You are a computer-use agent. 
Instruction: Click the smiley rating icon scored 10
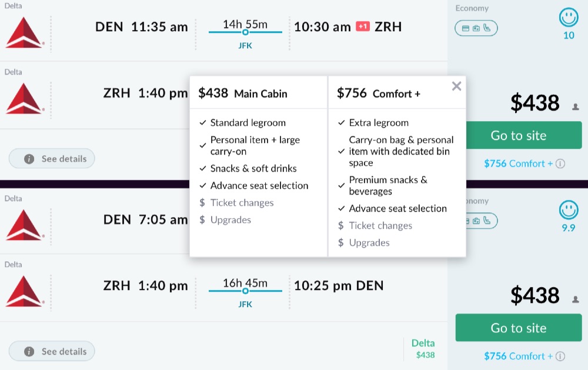pyautogui.click(x=568, y=18)
